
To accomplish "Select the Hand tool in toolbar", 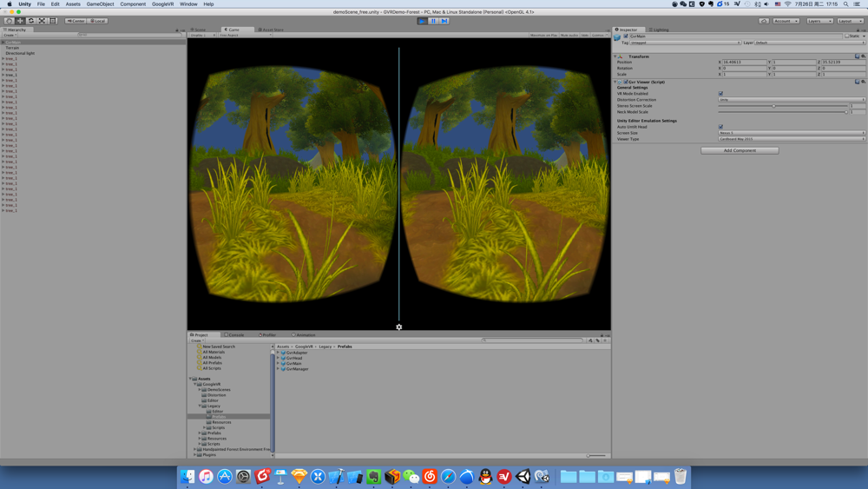I will [9, 21].
